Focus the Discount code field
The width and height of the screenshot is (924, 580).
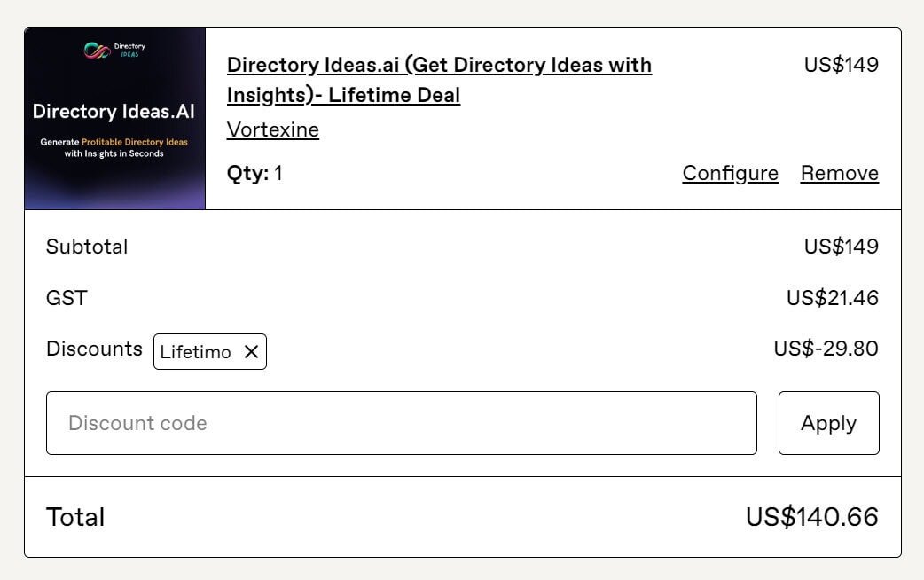(402, 423)
